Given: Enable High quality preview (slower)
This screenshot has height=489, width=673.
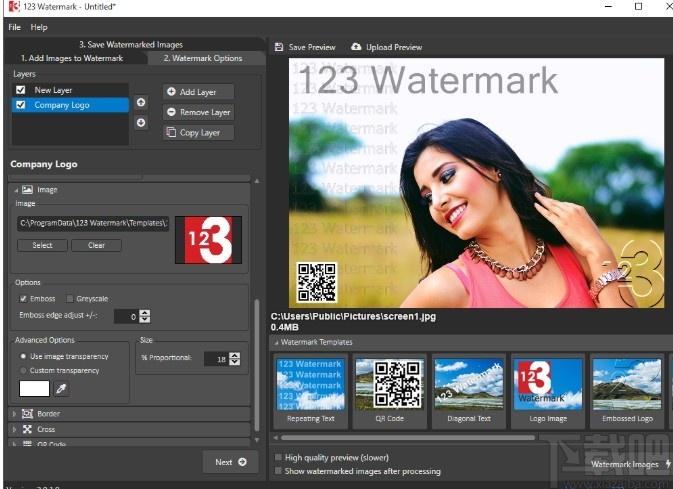Looking at the screenshot, I should (278, 457).
